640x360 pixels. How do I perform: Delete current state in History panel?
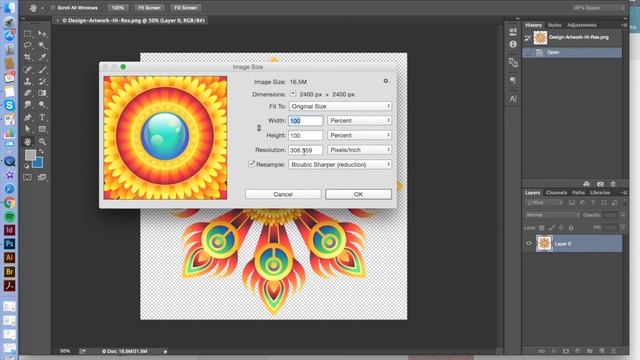pyautogui.click(x=613, y=184)
